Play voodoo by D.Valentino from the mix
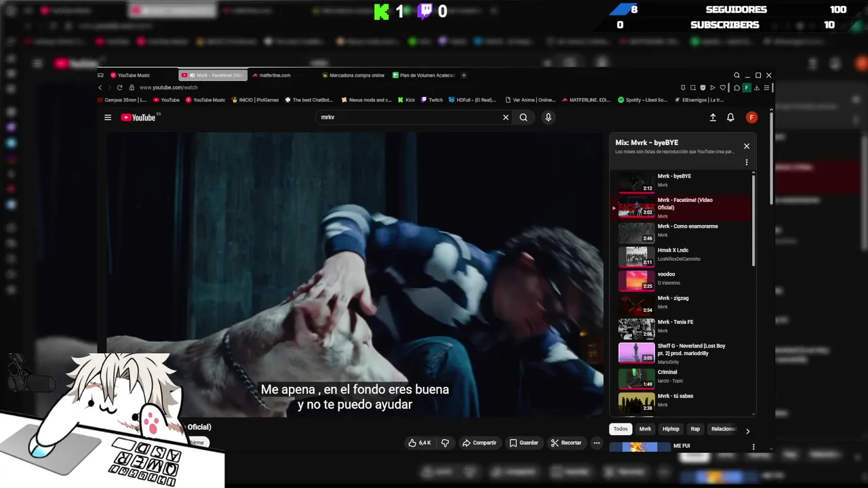 (681, 280)
